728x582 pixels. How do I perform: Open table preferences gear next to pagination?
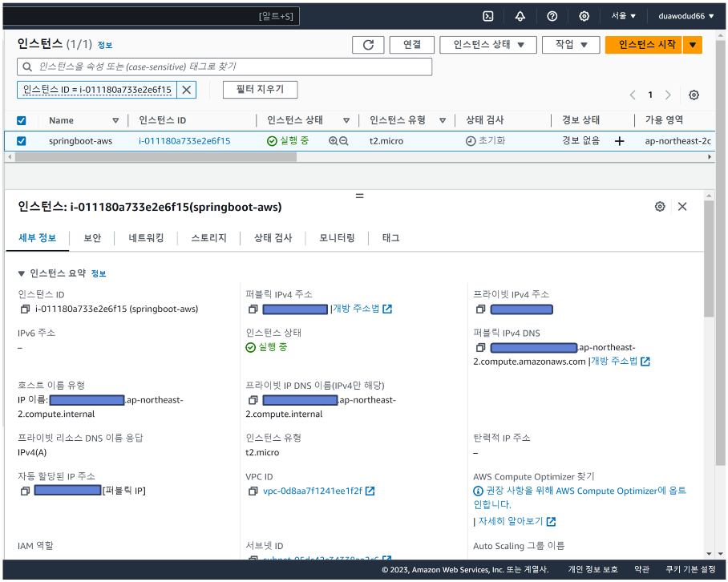(x=694, y=95)
